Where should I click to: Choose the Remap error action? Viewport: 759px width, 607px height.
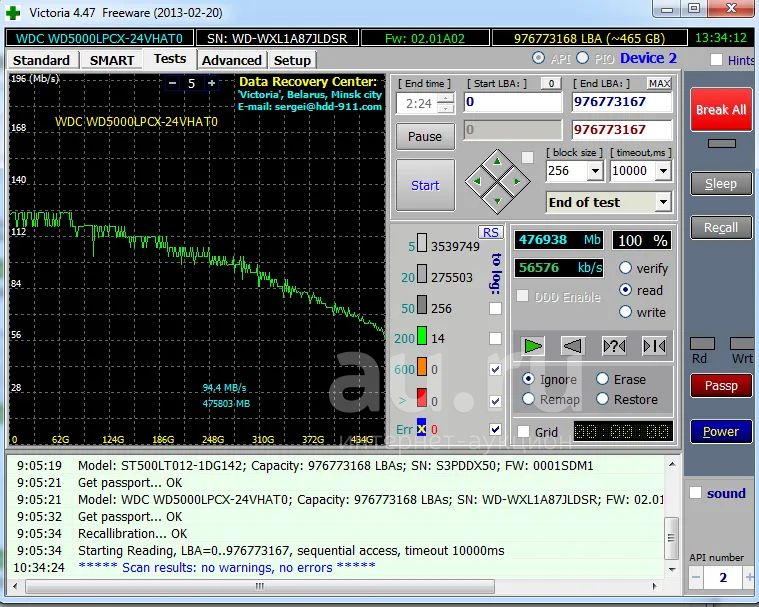(528, 399)
